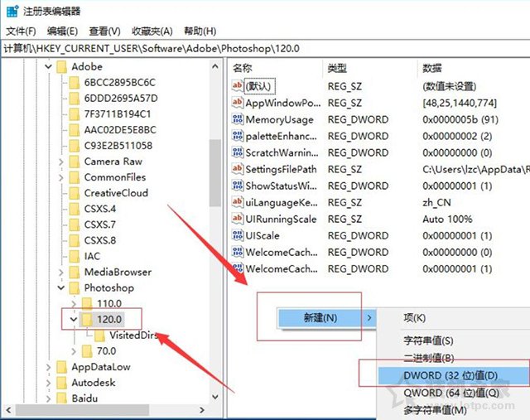The height and width of the screenshot is (420, 530).
Task: Click the paletteEnhanc... DWORD icon
Action: 238,136
